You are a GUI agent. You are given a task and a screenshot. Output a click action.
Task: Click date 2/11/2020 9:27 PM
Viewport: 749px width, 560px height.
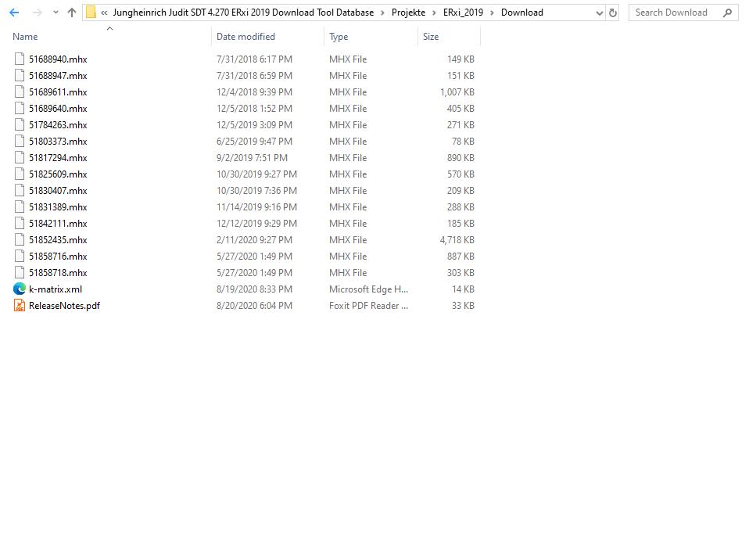254,240
